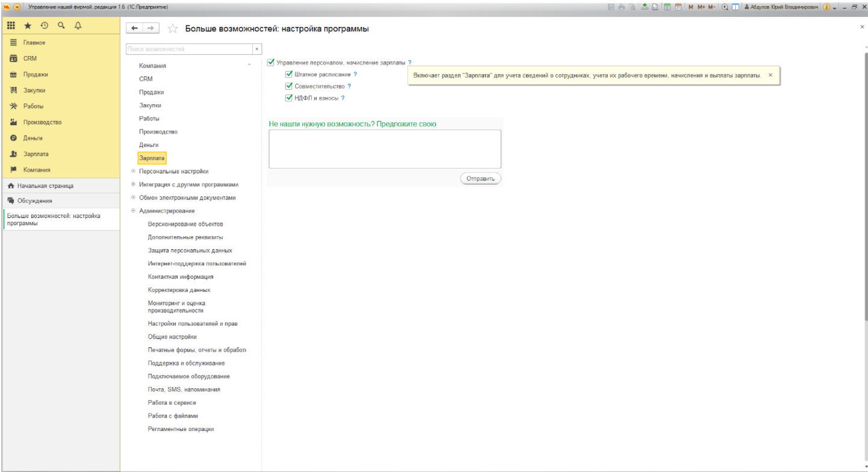Go forward with the right arrow

(151, 28)
